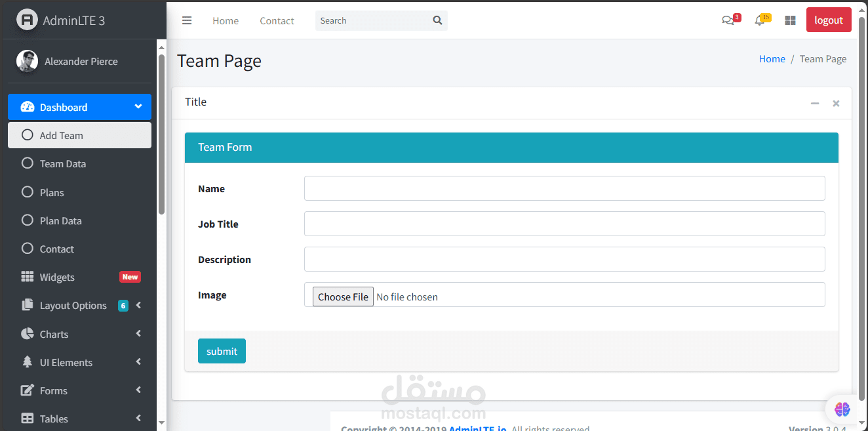Click the brain assistant icon at bottom right
Screen dimensions: 868x431
(842, 409)
